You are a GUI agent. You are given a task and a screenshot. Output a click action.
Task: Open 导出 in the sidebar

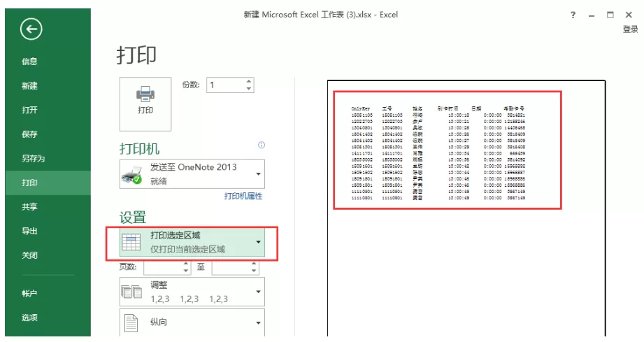click(29, 231)
